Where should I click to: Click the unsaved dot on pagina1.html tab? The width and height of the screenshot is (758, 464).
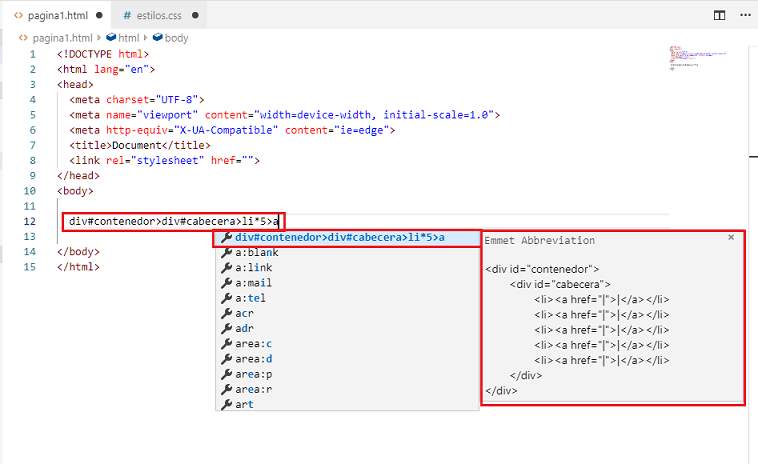coord(99,15)
